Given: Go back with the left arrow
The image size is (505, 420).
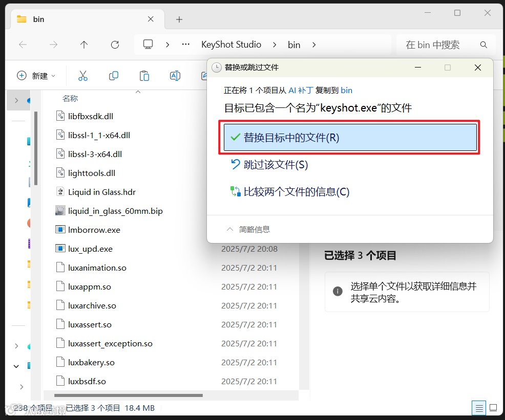Looking at the screenshot, I should point(23,45).
